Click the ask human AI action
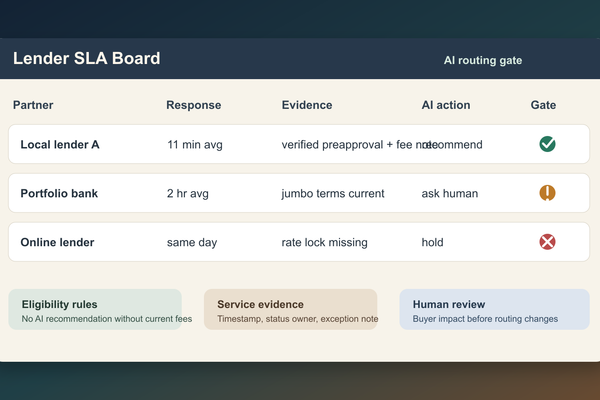600x400 pixels. (x=450, y=194)
